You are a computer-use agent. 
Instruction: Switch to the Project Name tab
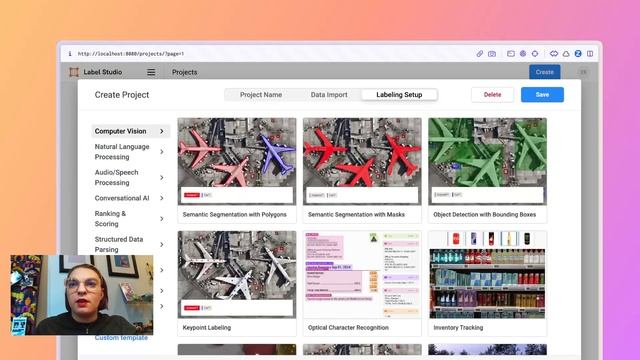tap(261, 95)
